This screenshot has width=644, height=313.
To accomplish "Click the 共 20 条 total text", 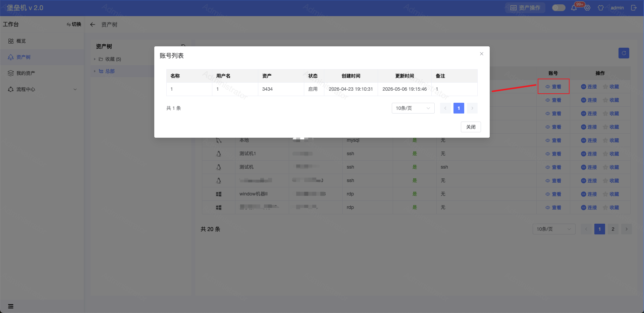I will click(x=210, y=229).
